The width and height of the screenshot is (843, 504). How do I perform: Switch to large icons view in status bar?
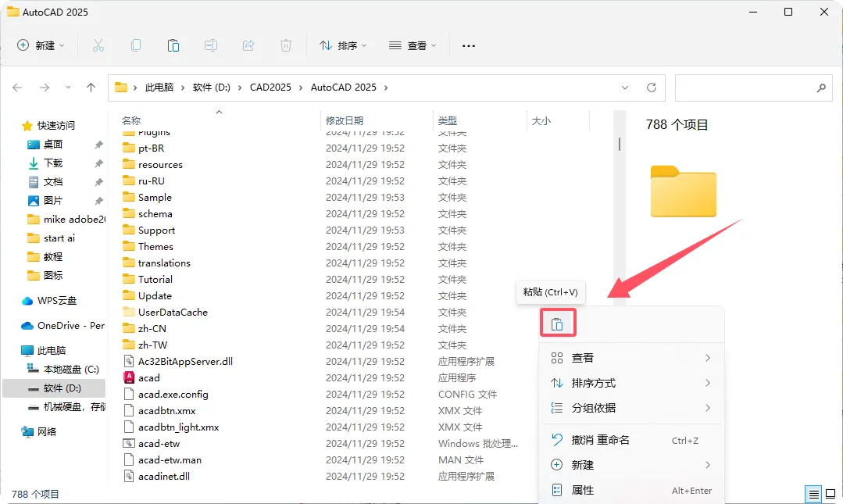point(830,493)
